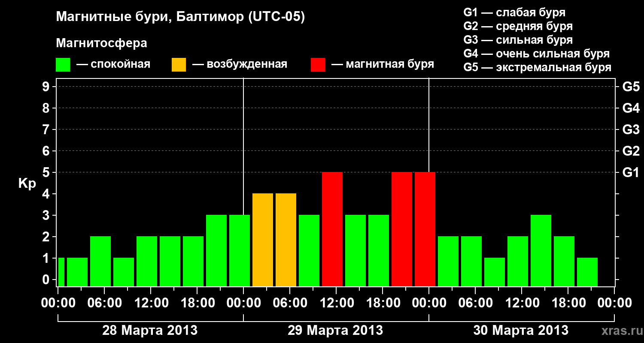Viewport: 644px width, 343px height.
Task: Click the last green Kp 1 bar on 30 Марта
Action: point(587,272)
